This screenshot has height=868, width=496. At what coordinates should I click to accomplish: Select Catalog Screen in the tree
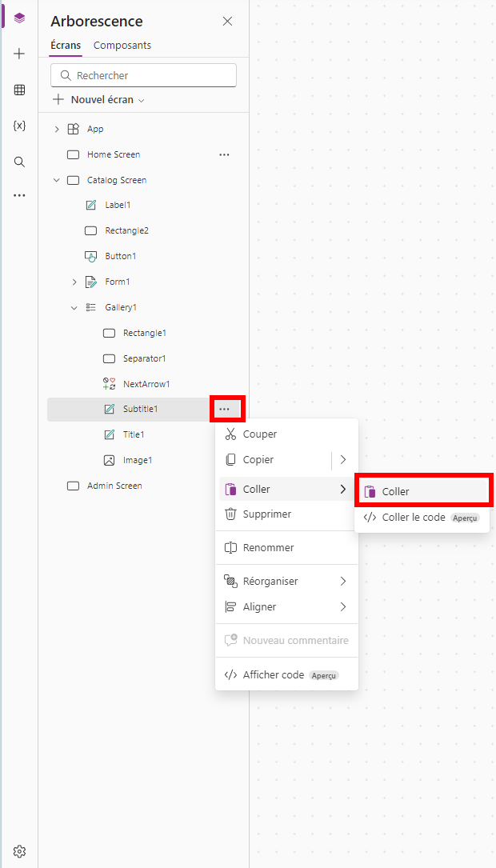coord(117,180)
